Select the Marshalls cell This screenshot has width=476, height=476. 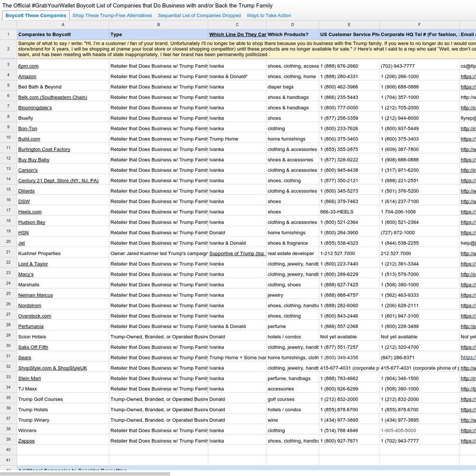[63, 285]
